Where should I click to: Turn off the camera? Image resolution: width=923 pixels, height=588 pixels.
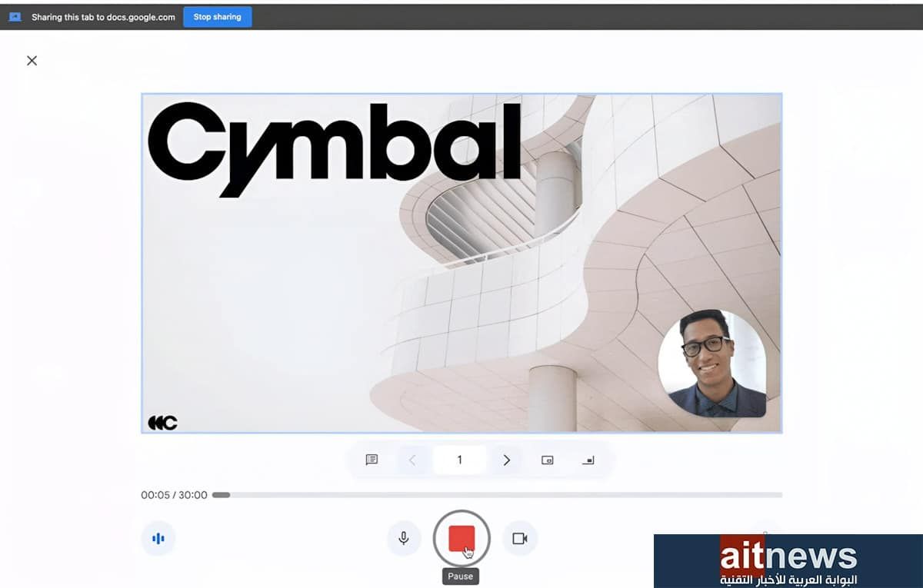[520, 538]
